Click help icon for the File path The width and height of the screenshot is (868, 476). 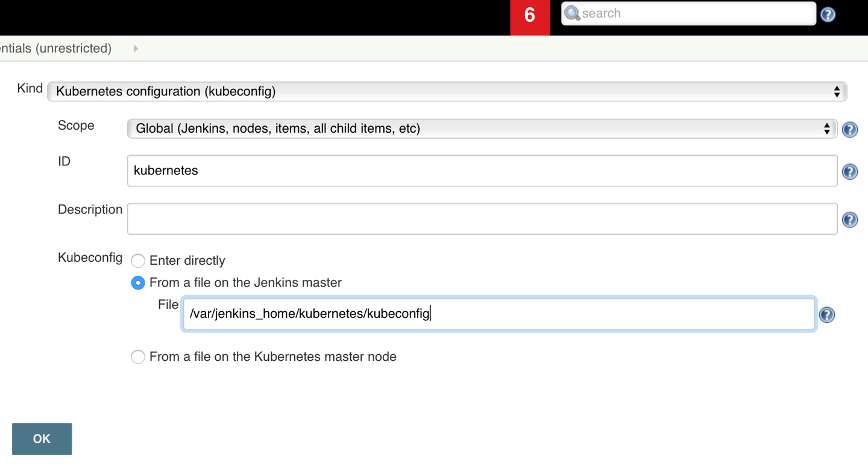(826, 314)
